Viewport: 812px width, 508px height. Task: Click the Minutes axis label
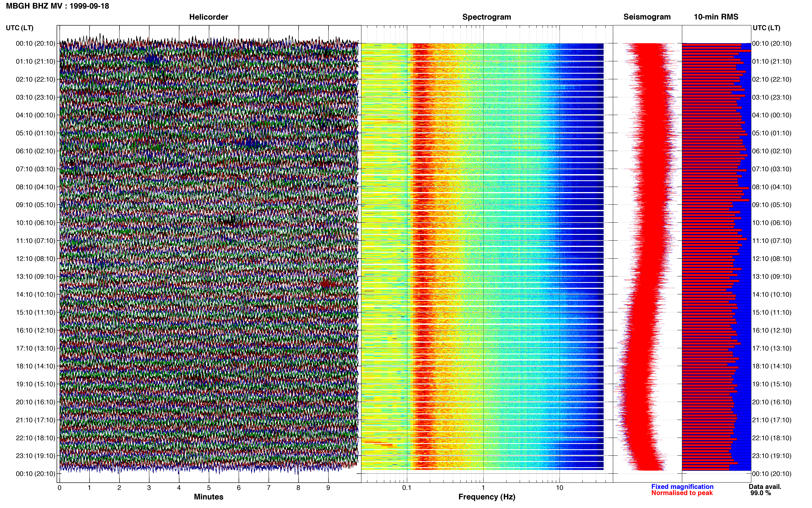click(209, 497)
